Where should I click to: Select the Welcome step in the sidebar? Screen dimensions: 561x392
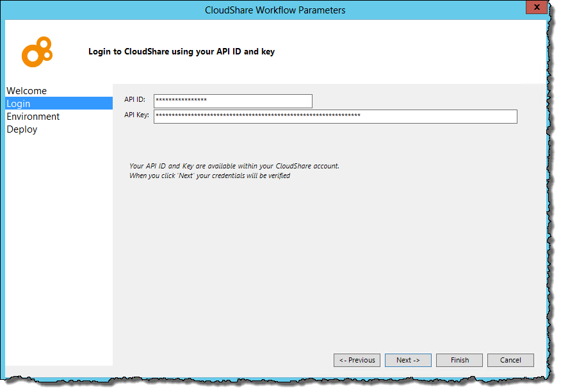click(x=26, y=91)
